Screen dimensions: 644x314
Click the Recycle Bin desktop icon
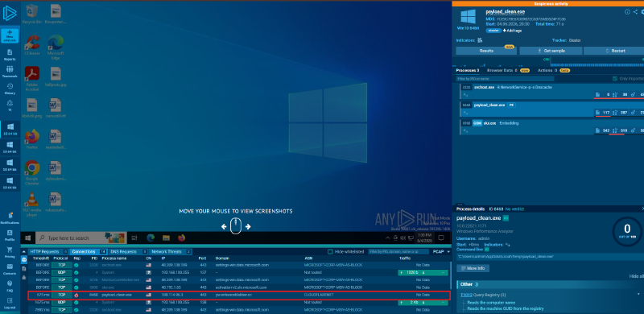pos(31,14)
